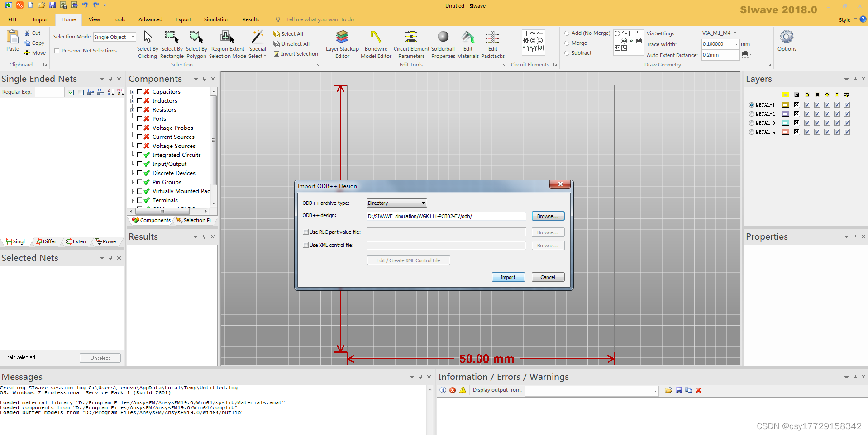Open the Bondwire Model Editor
This screenshot has height=435, width=868.
click(x=376, y=44)
